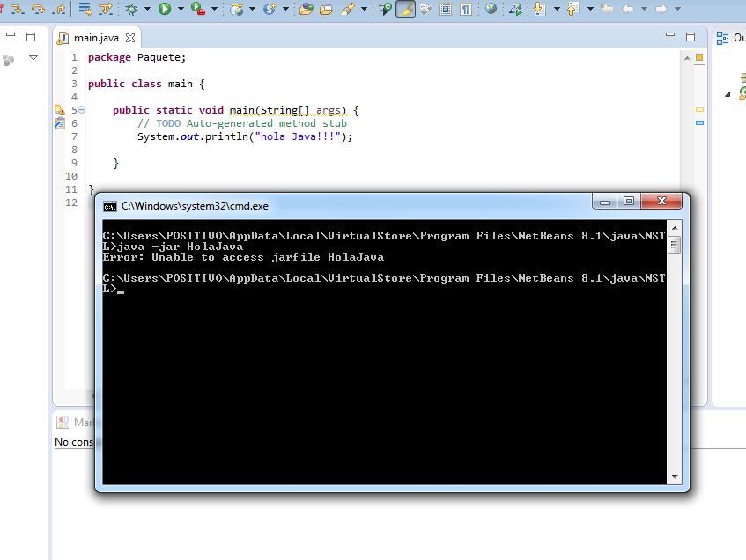
Task: Toggle Mark Occurrences highlighter button
Action: pyautogui.click(x=405, y=9)
